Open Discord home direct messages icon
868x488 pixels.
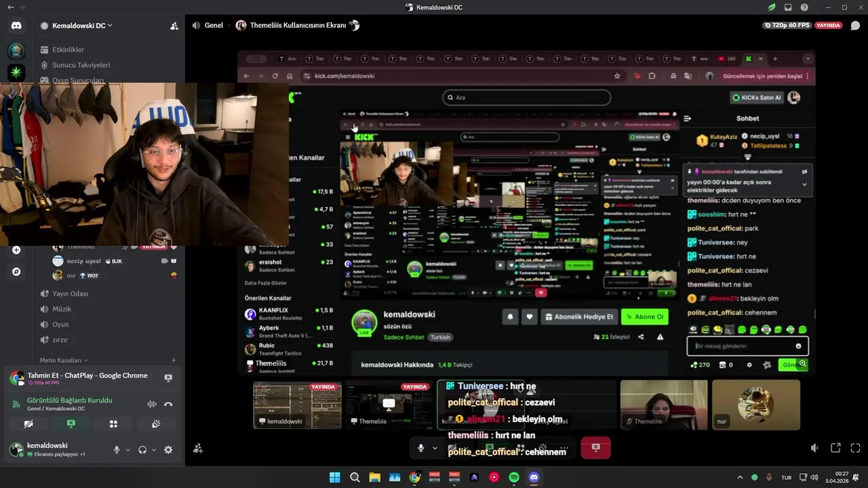coord(16,26)
